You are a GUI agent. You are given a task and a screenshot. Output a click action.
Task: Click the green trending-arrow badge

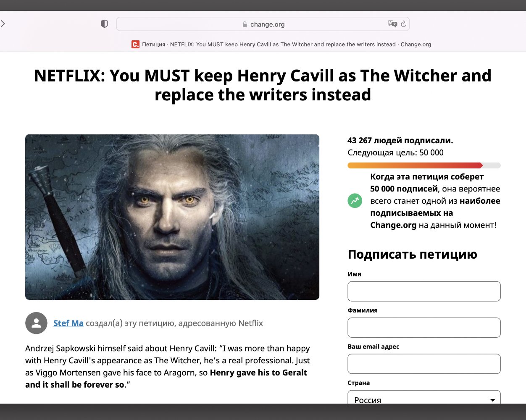pos(355,201)
